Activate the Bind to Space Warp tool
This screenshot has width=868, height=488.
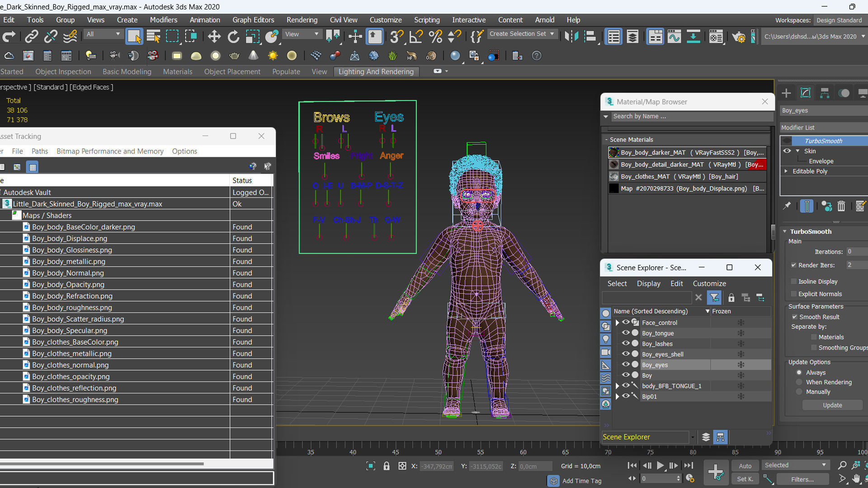click(x=70, y=37)
